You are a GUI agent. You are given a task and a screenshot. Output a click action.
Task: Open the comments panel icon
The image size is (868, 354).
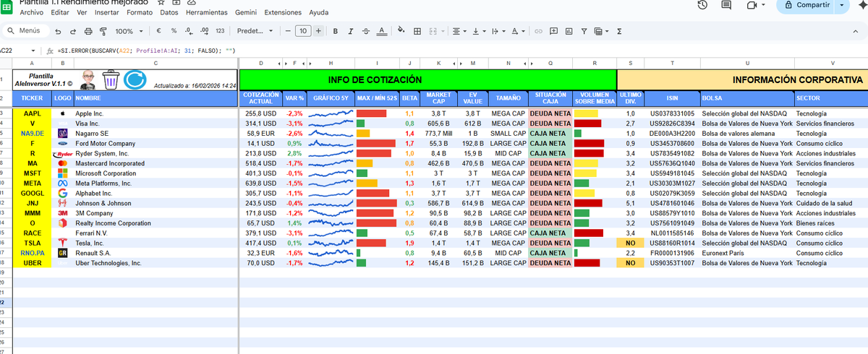pyautogui.click(x=726, y=5)
